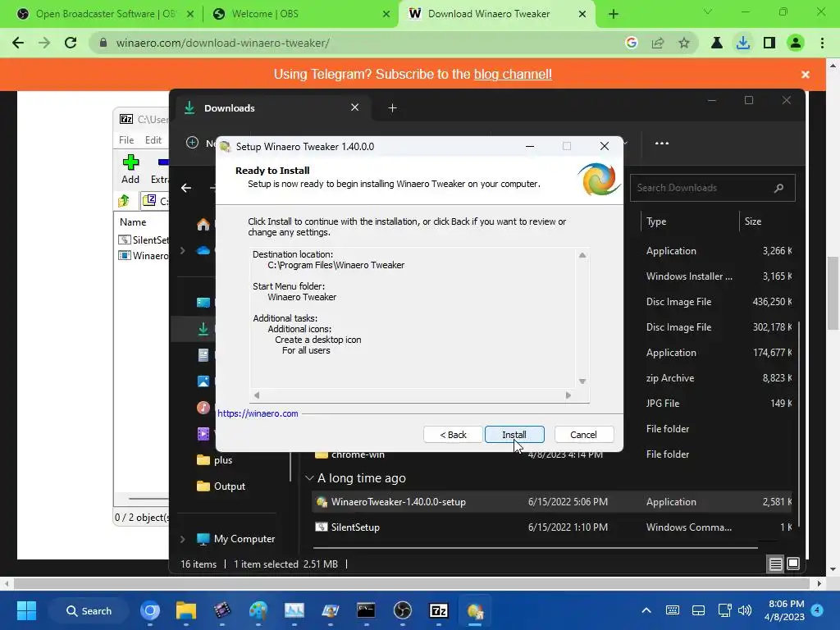Click the Install button in the setup dialog

514,435
